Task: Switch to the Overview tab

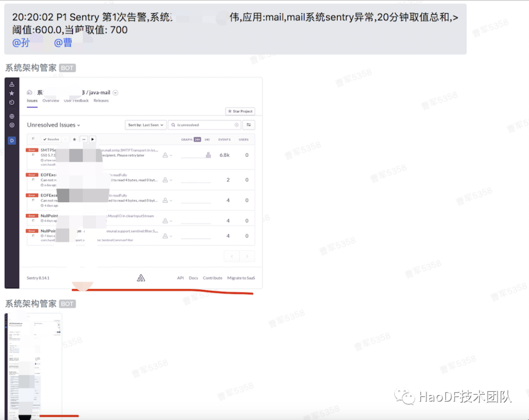Action: (50, 100)
